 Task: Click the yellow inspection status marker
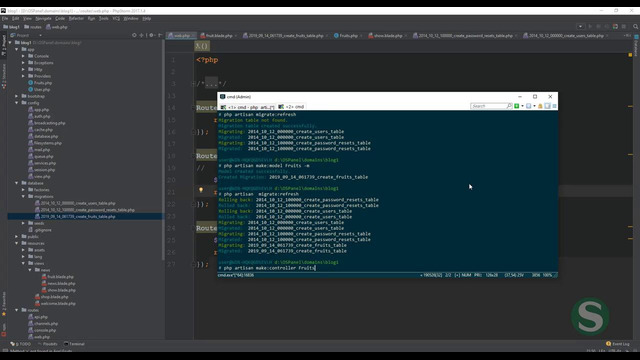coord(630,55)
